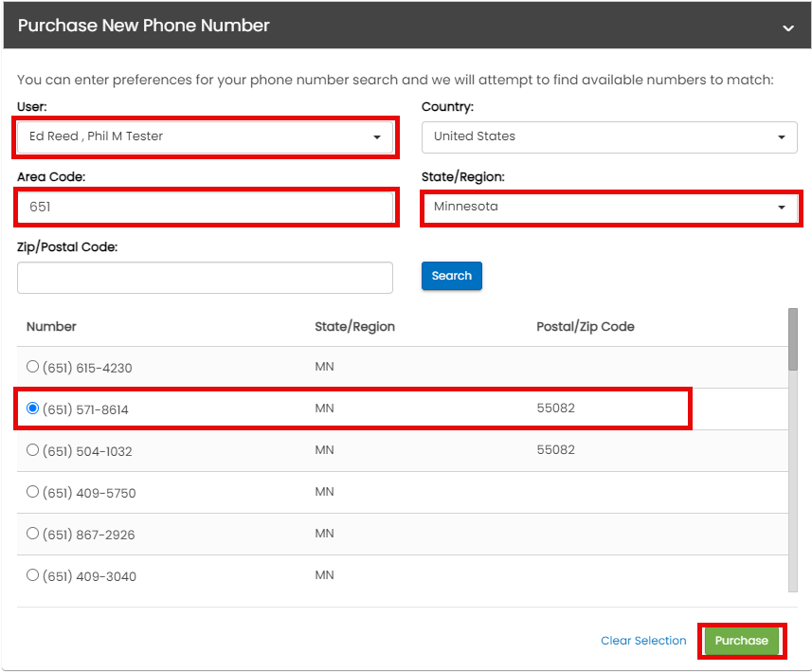The width and height of the screenshot is (812, 672).
Task: Click the blue Search button
Action: (x=452, y=276)
